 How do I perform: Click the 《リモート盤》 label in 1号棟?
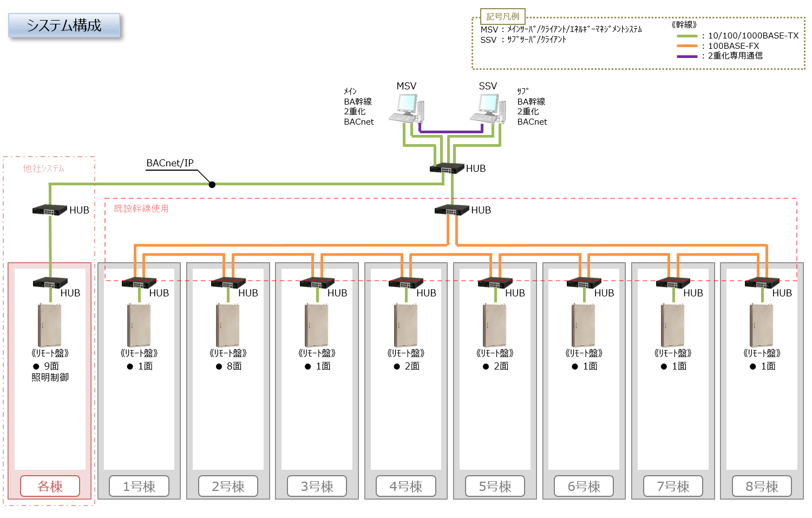coord(139,353)
